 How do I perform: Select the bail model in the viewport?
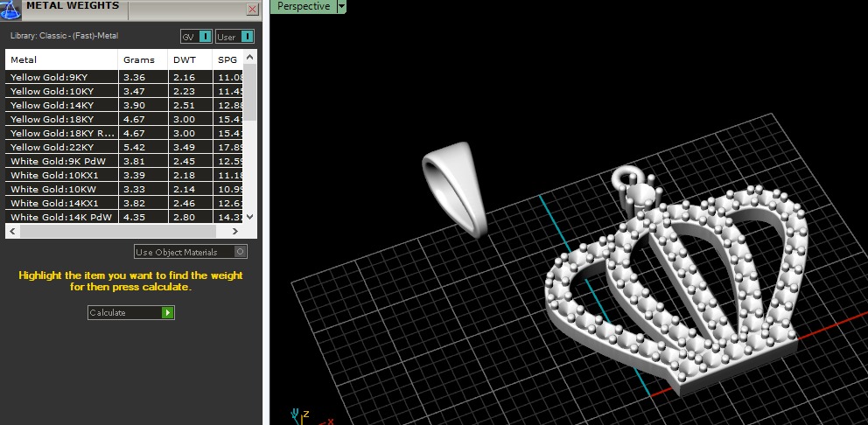tap(453, 188)
